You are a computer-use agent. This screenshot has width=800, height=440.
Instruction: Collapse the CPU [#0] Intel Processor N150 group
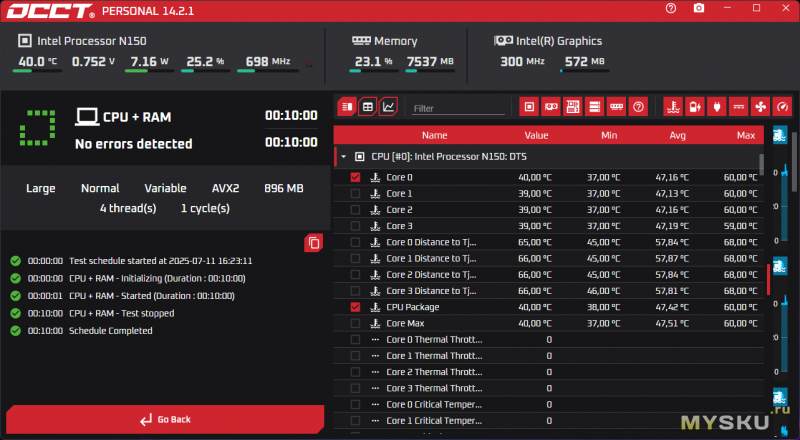point(343,157)
